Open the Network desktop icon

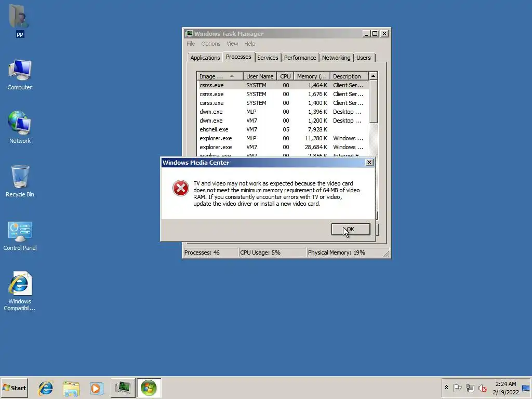click(x=20, y=127)
